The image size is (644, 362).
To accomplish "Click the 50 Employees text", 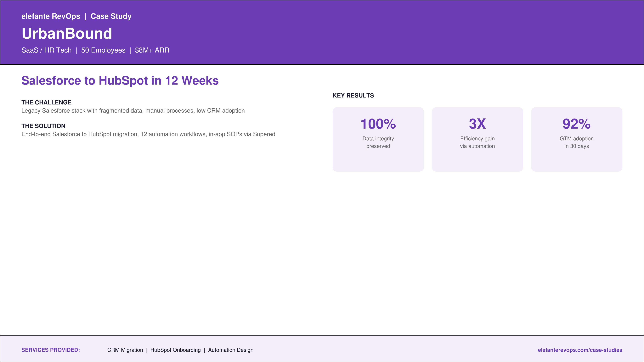I will [x=103, y=50].
